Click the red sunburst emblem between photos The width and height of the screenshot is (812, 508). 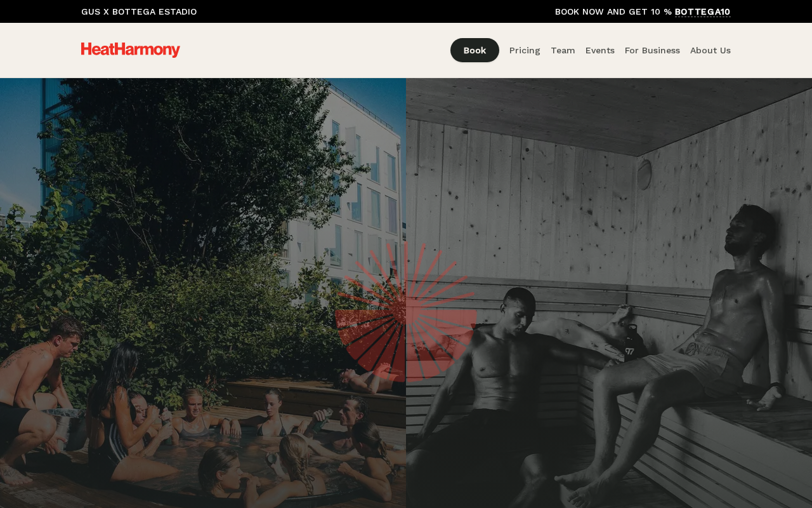click(x=406, y=311)
